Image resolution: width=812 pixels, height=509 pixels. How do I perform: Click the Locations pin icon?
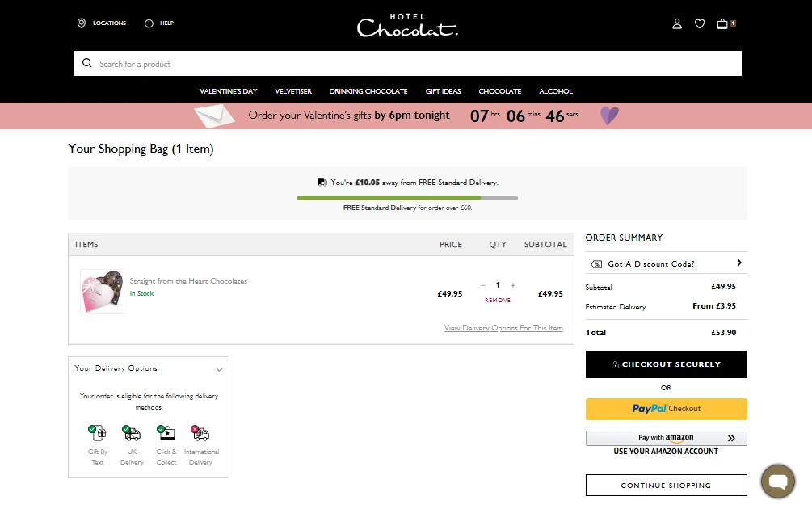pyautogui.click(x=82, y=23)
